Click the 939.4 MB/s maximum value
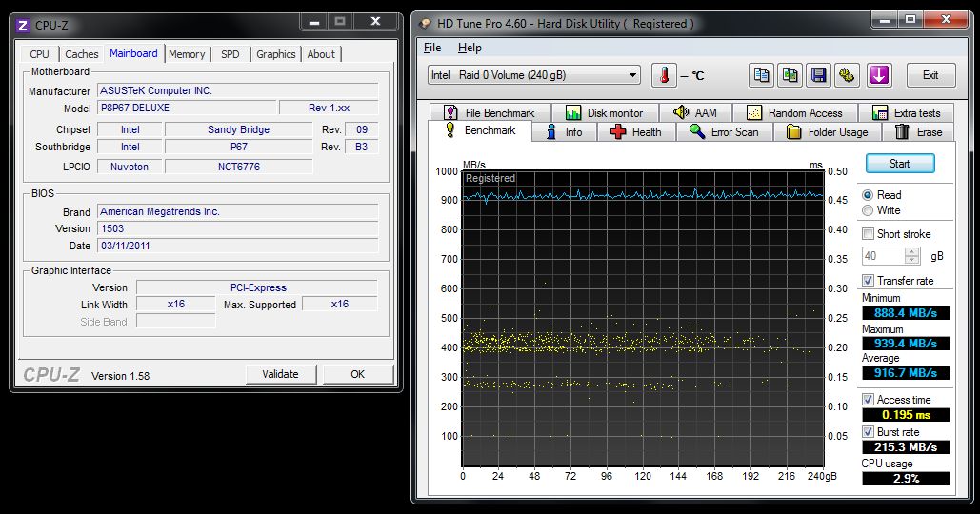The image size is (980, 514). (x=906, y=344)
